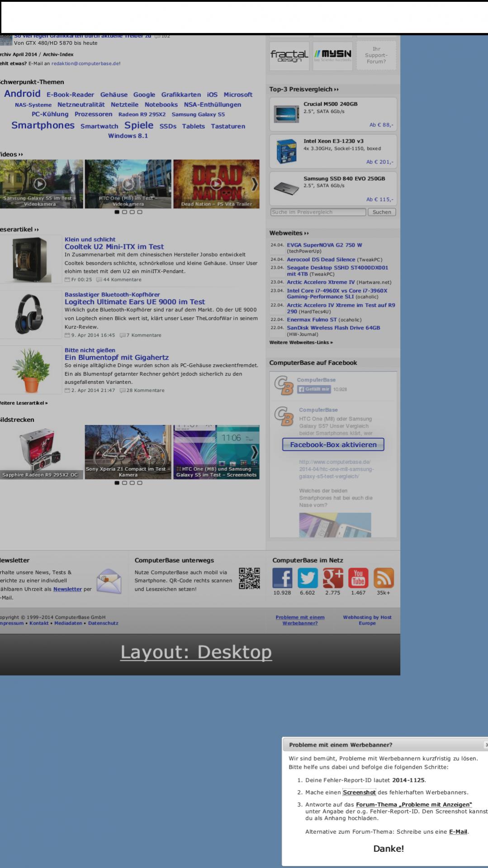Open Datenschutz link in footer
Image resolution: width=488 pixels, height=868 pixels.
(103, 623)
